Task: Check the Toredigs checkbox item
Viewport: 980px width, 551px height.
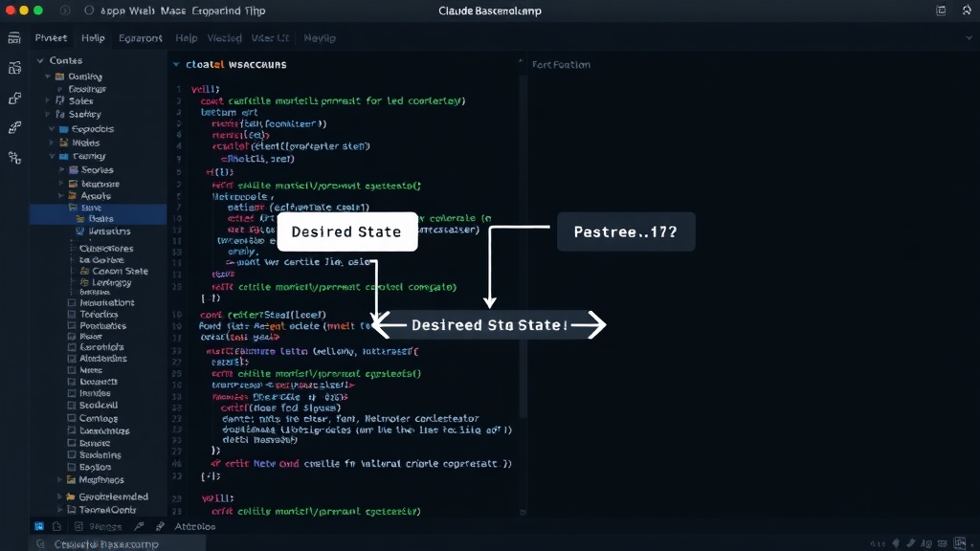Action: click(71, 314)
